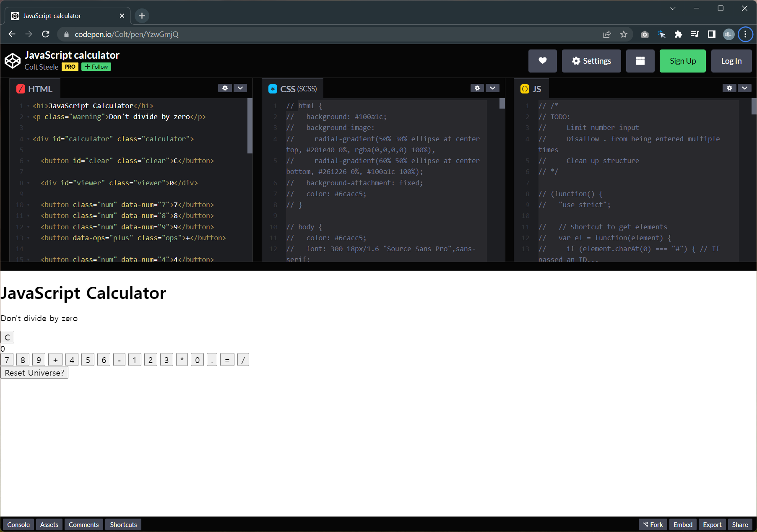The image size is (757, 532).
Task: Reload the page in browser
Action: 46,34
